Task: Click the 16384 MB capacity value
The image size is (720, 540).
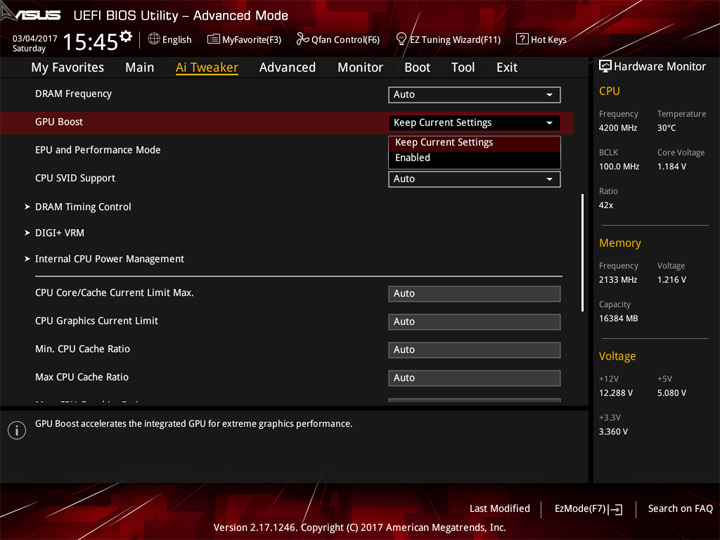Action: pos(618,318)
